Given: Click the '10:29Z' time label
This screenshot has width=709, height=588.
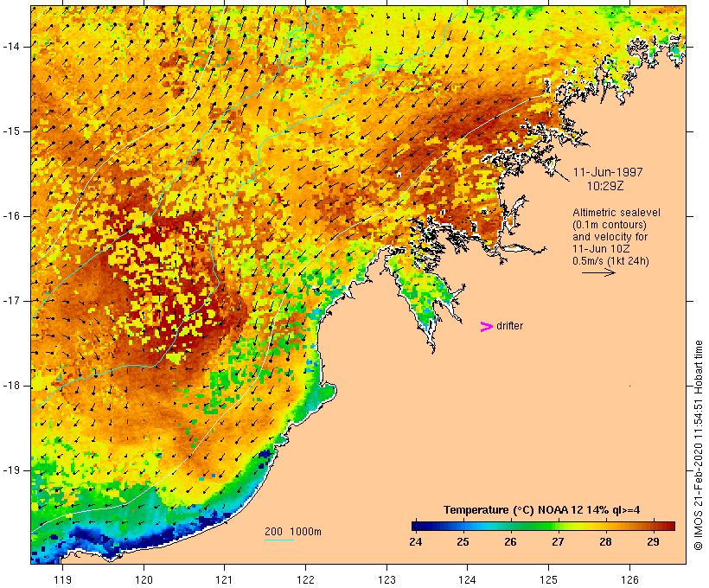Looking at the screenshot, I should tap(605, 186).
